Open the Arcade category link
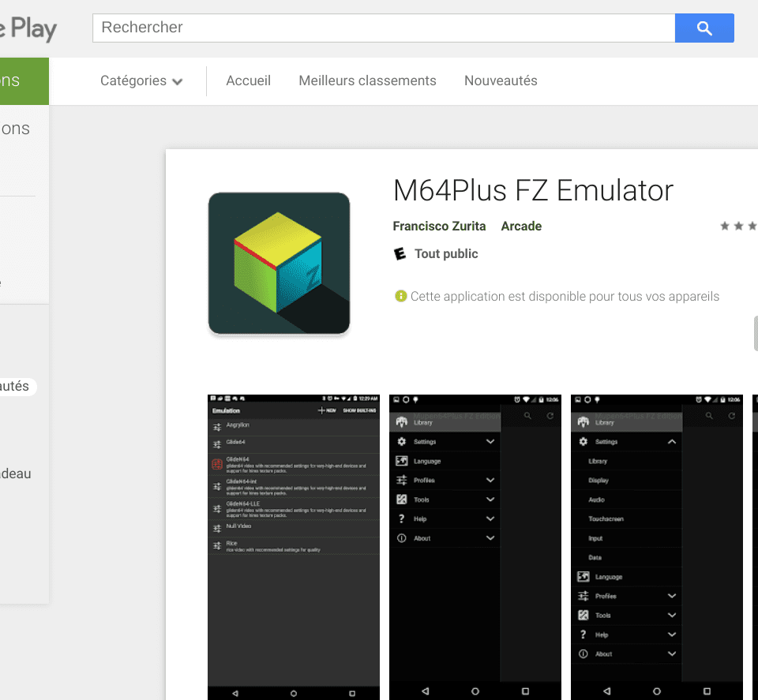 (x=521, y=226)
